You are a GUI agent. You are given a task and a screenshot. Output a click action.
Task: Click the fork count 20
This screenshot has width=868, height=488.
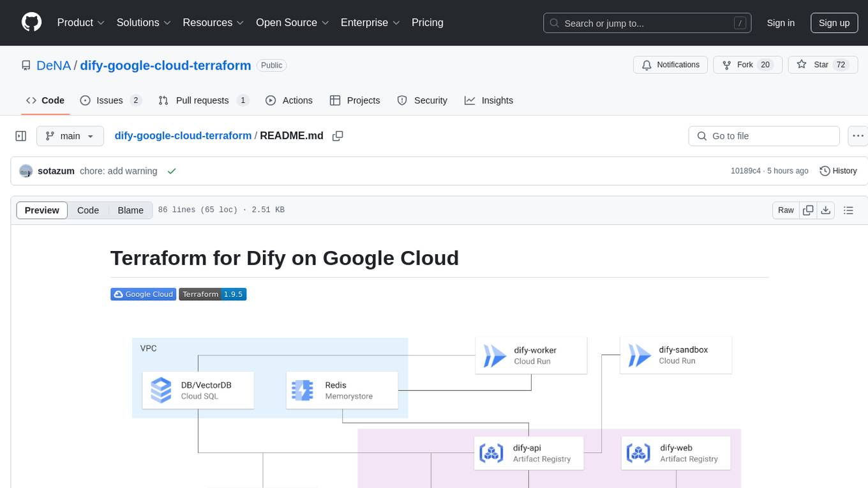[x=766, y=65]
